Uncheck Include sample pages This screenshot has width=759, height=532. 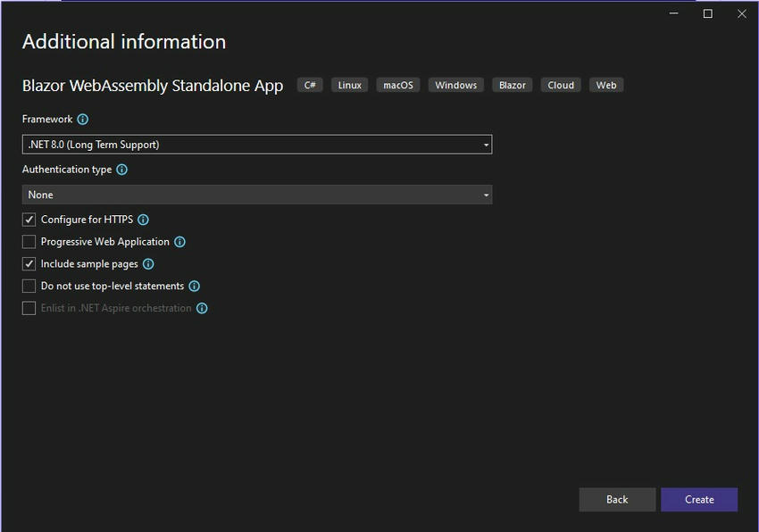click(29, 264)
